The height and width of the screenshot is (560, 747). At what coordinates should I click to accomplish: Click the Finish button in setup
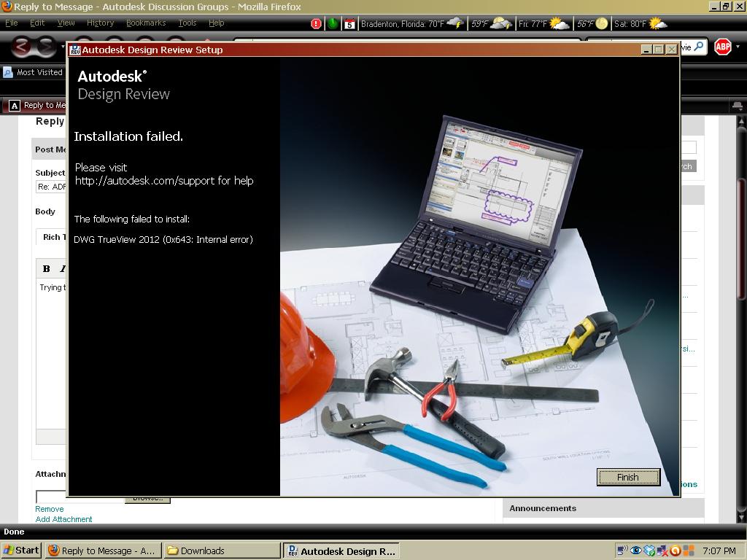tap(628, 477)
